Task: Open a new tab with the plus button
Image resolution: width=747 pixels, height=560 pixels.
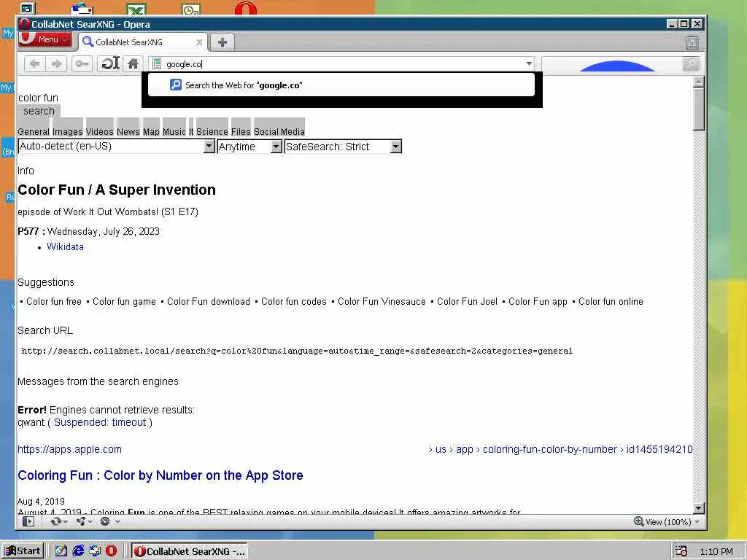Action: tap(222, 42)
